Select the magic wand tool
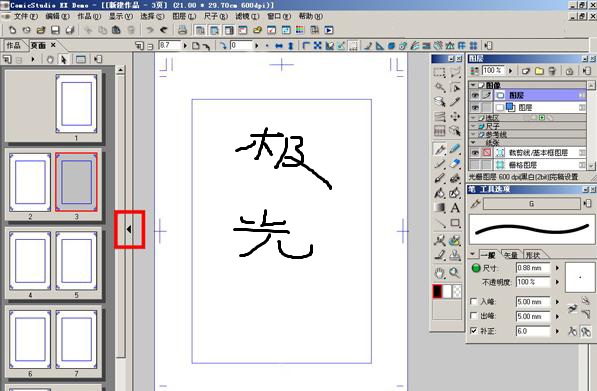This screenshot has width=597, height=391. pyautogui.click(x=440, y=87)
